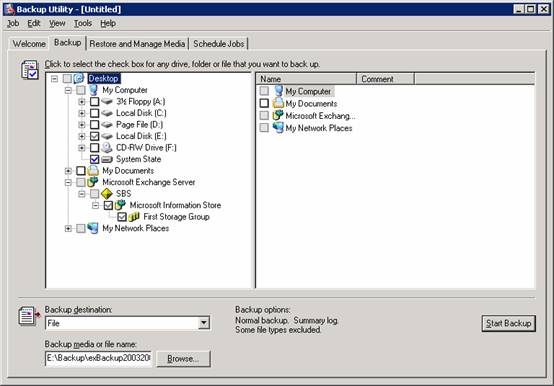Click the Microsoft Exchange Server icon in tree
Image resolution: width=554 pixels, height=386 pixels.
(93, 182)
